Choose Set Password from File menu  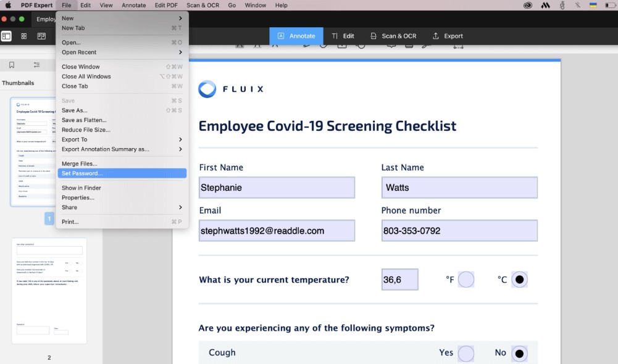[x=122, y=173]
